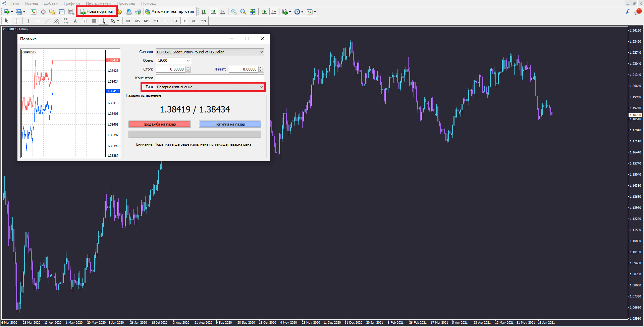
Task: Select the text label tool
Action: click(x=85, y=21)
